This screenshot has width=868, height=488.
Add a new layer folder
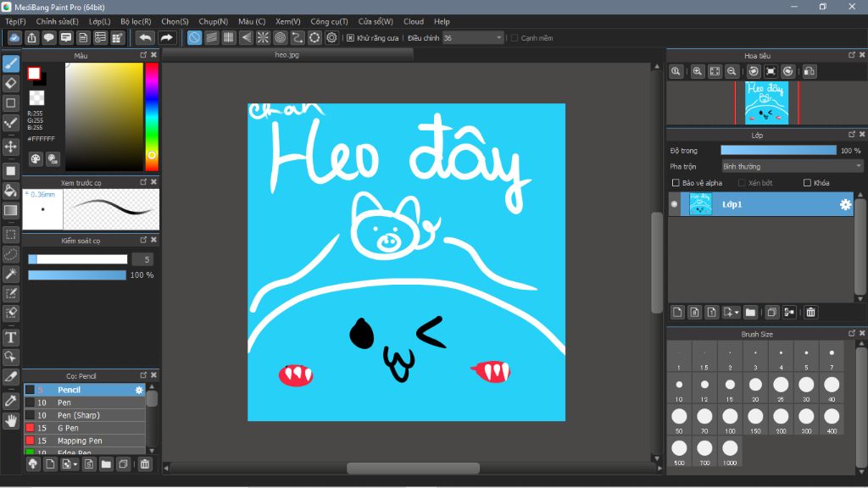[x=750, y=312]
